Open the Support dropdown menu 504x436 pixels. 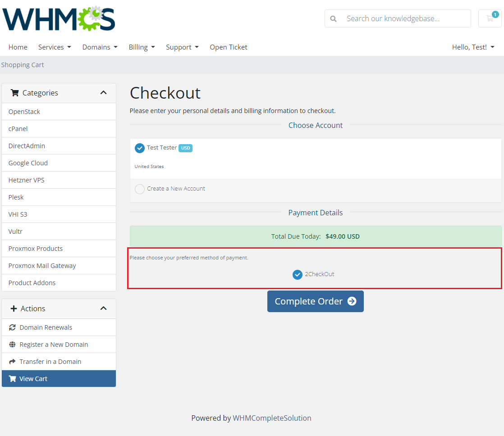(182, 47)
